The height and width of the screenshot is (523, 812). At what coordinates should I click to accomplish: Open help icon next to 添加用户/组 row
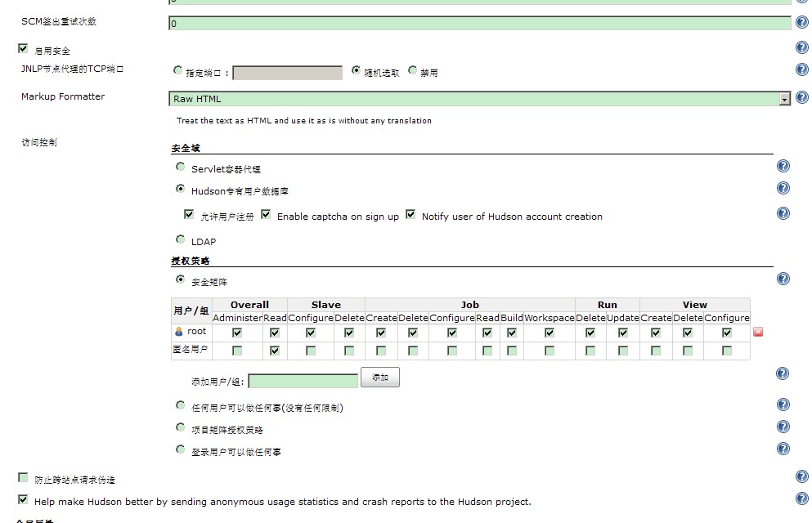[783, 373]
